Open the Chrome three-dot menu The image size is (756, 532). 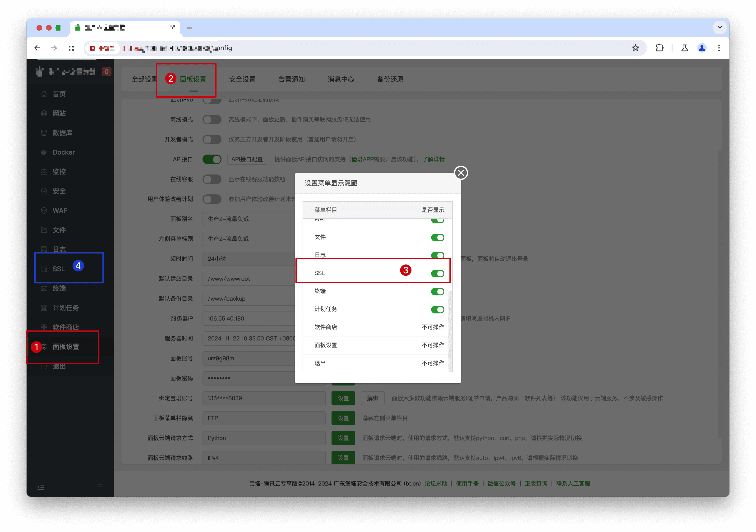(x=719, y=48)
